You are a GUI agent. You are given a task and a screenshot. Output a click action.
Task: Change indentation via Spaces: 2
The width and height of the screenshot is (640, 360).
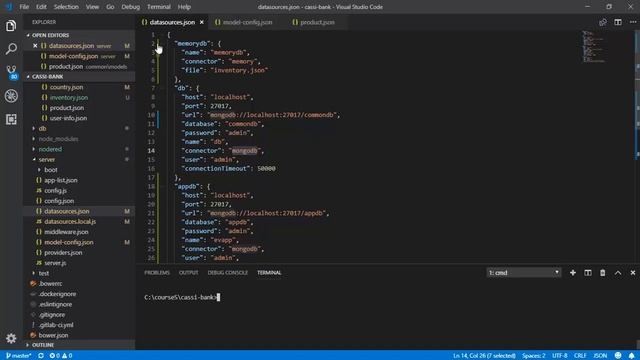[533, 356]
